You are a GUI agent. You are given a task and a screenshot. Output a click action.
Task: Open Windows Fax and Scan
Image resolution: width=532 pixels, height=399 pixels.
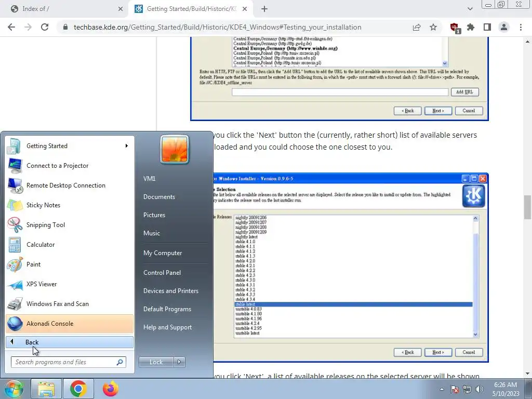(x=70, y=303)
